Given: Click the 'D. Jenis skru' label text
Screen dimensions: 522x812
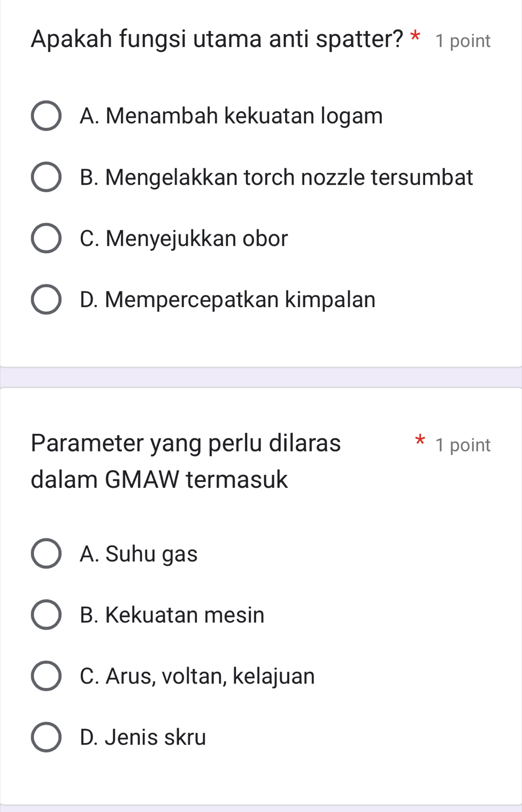Looking at the screenshot, I should pyautogui.click(x=142, y=737).
